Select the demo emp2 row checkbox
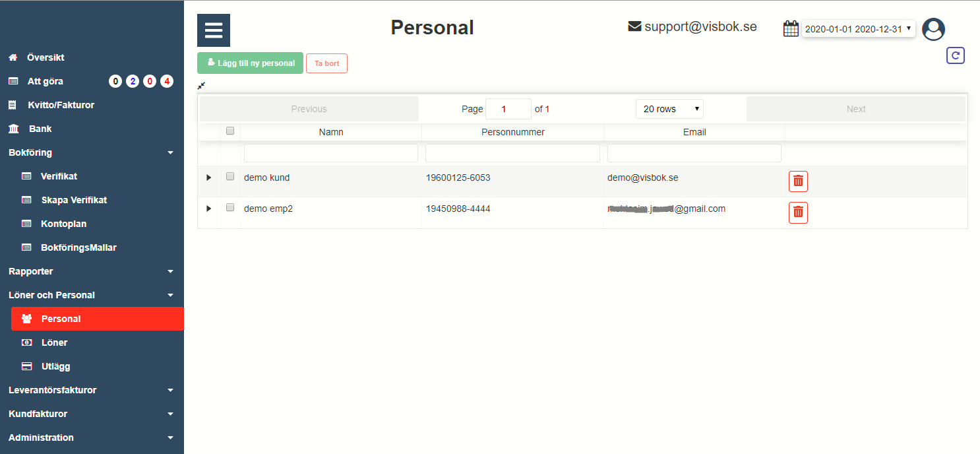980x454 pixels. coord(230,207)
